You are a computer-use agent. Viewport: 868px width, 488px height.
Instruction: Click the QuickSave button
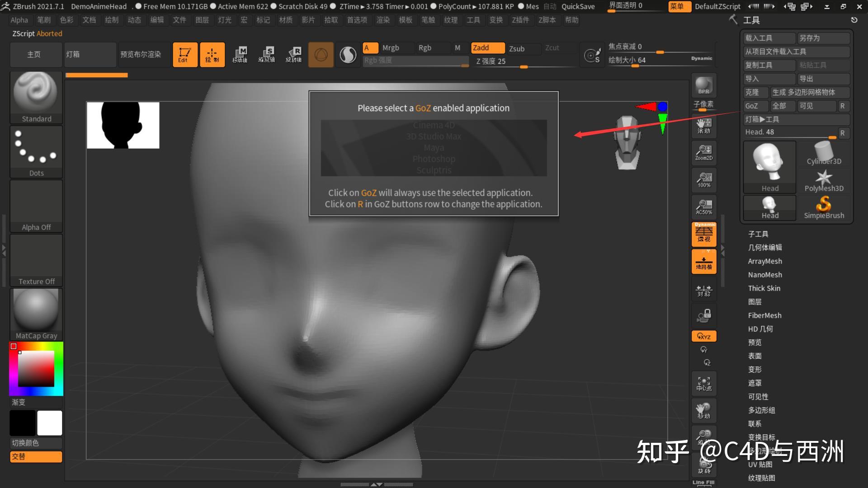578,6
